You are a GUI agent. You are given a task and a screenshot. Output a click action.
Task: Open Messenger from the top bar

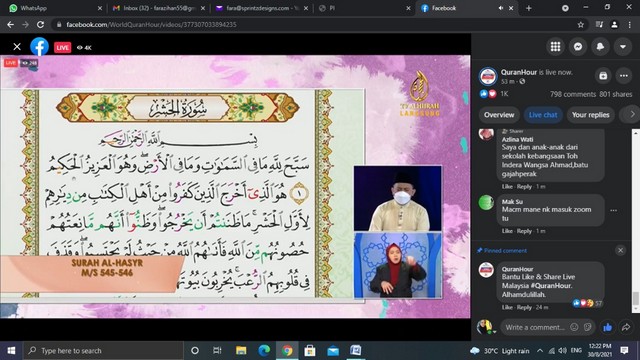(578, 47)
